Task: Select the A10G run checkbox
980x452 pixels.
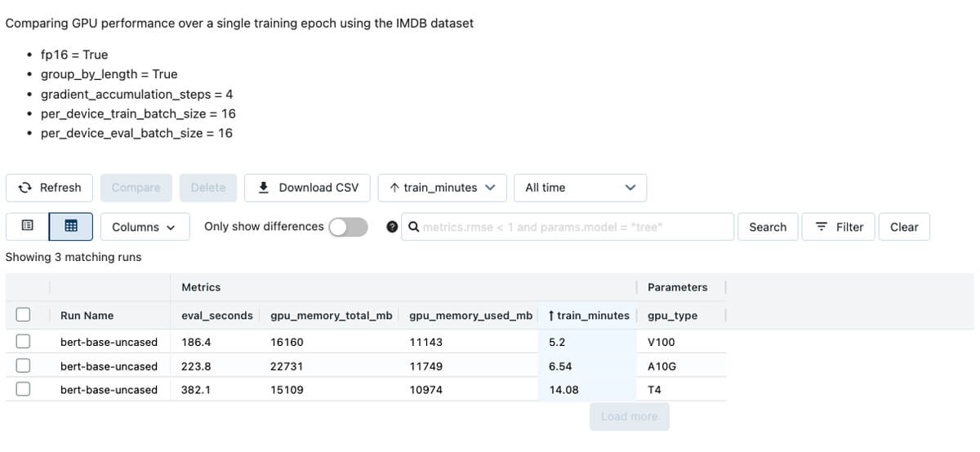Action: click(x=23, y=366)
